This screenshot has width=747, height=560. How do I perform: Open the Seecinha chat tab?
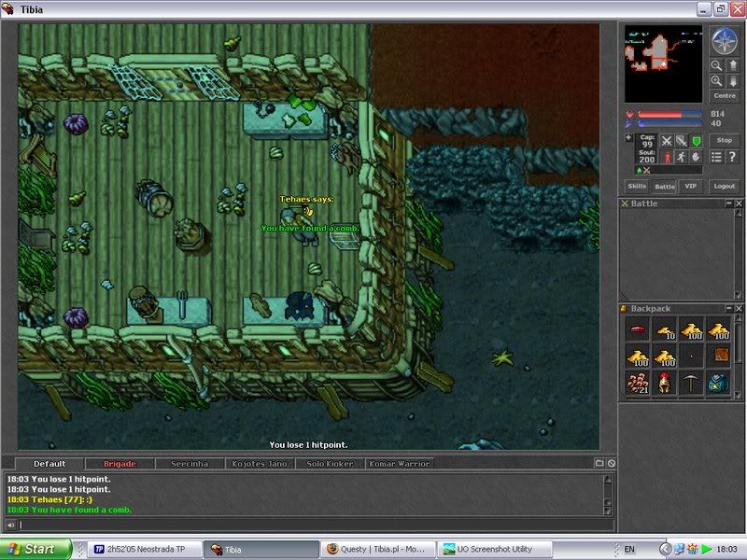click(x=190, y=464)
